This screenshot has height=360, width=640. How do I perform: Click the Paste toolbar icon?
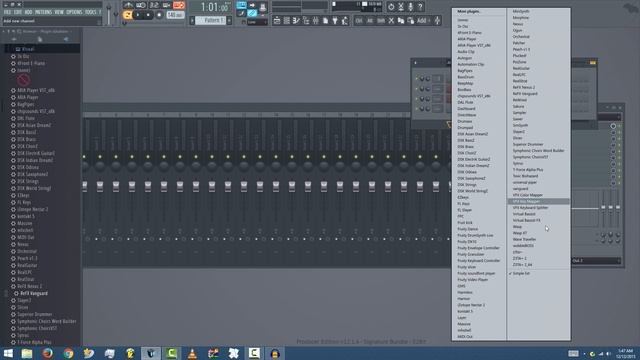pos(411,20)
